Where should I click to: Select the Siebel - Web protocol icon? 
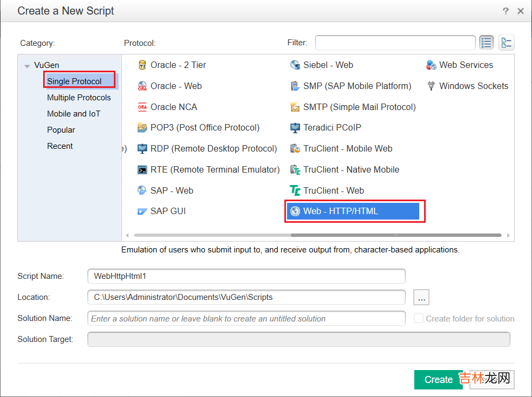tap(295, 65)
